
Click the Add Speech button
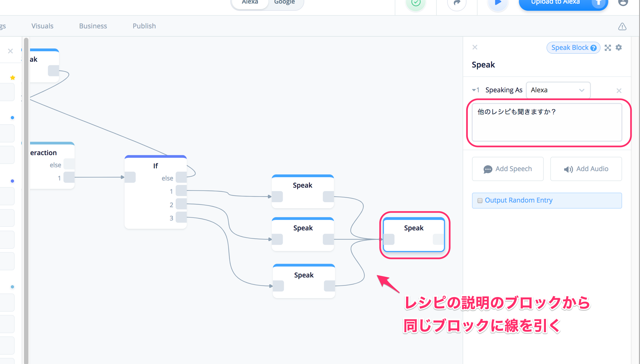click(508, 169)
